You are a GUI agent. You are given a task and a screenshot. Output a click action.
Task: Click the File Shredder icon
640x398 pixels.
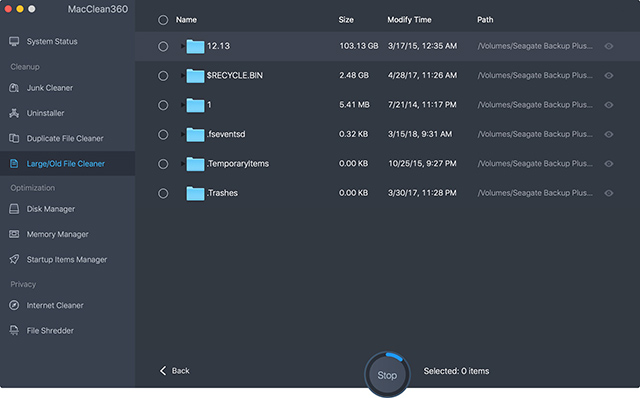click(x=14, y=330)
